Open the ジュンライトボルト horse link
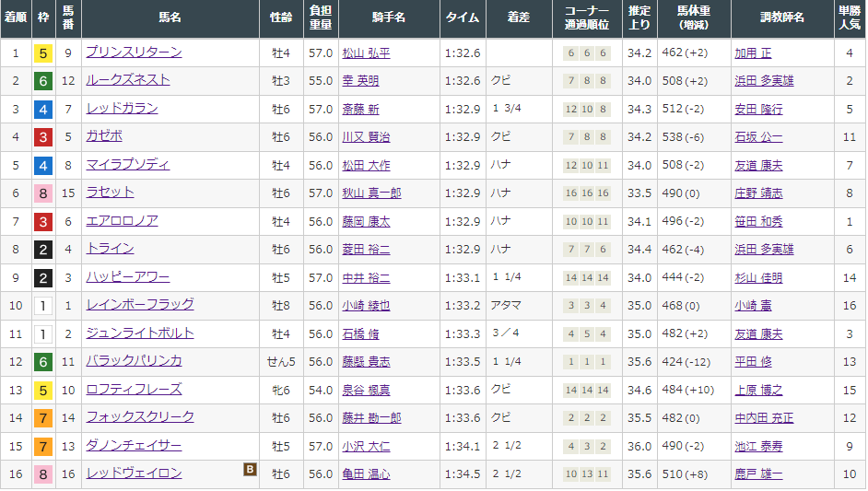The height and width of the screenshot is (491, 868). click(140, 333)
